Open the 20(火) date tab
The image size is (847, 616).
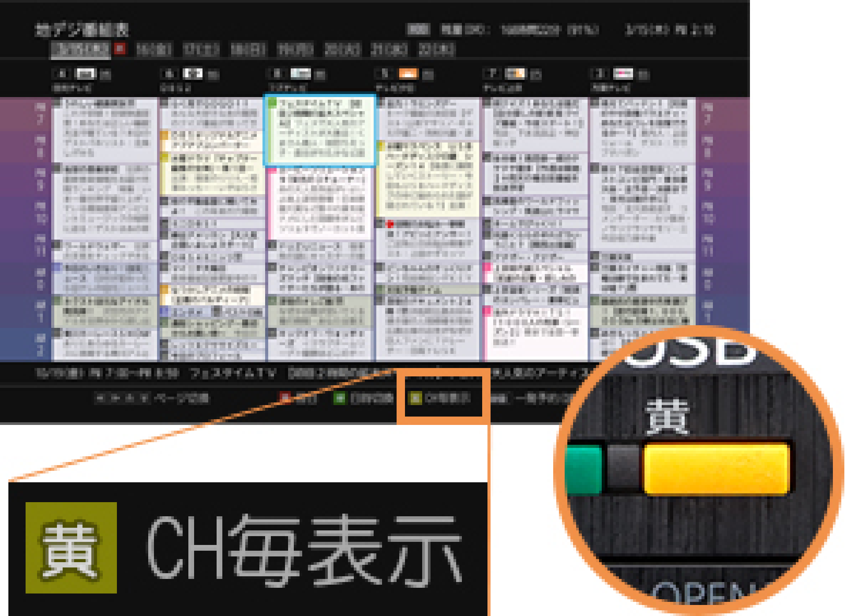point(342,49)
